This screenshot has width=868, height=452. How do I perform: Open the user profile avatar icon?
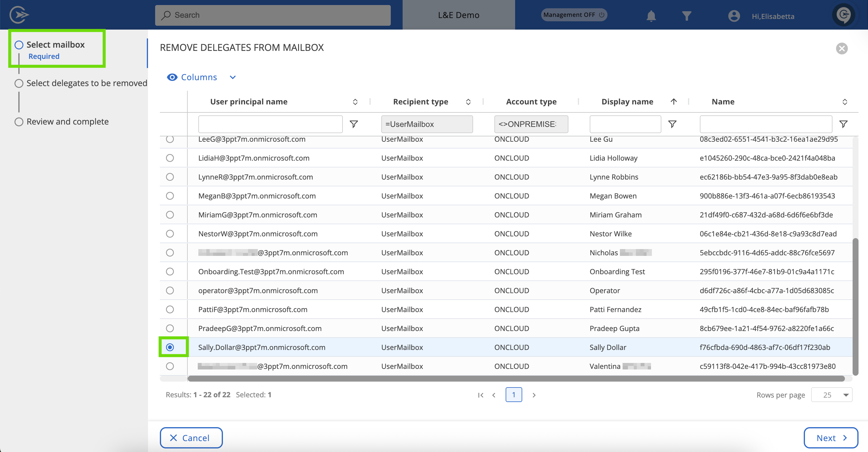pyautogui.click(x=734, y=16)
